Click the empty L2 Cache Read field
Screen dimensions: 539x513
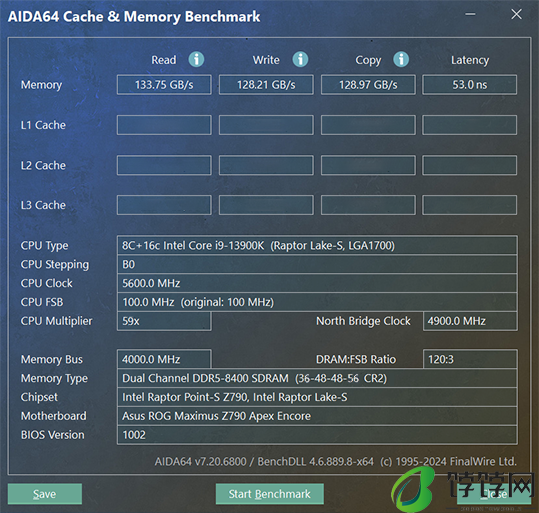(164, 165)
